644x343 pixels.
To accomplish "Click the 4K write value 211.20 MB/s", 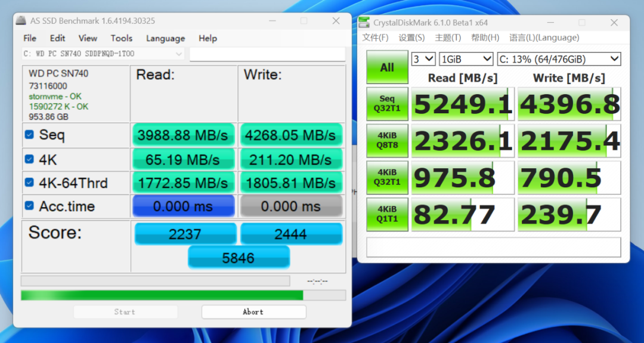I will point(291,159).
